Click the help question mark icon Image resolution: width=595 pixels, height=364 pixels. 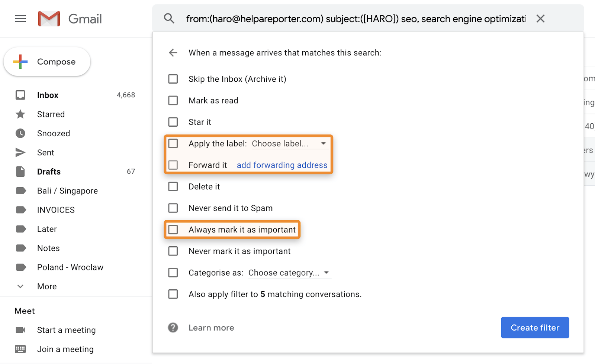point(173,328)
